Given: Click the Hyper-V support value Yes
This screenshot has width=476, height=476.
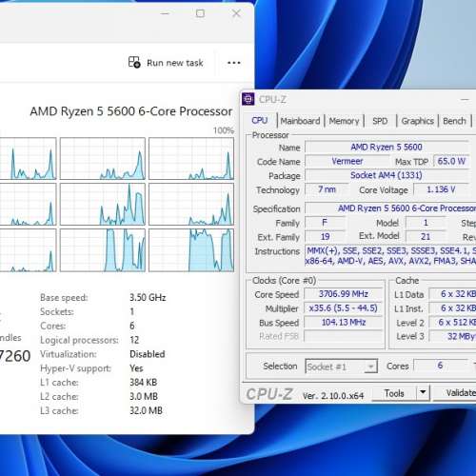Looking at the screenshot, I should coord(136,368).
